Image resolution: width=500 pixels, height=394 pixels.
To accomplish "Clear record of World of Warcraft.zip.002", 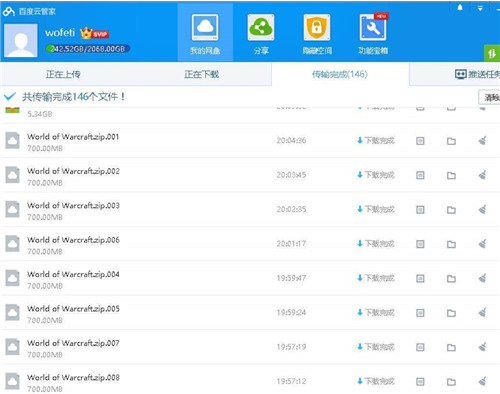I will tap(482, 175).
